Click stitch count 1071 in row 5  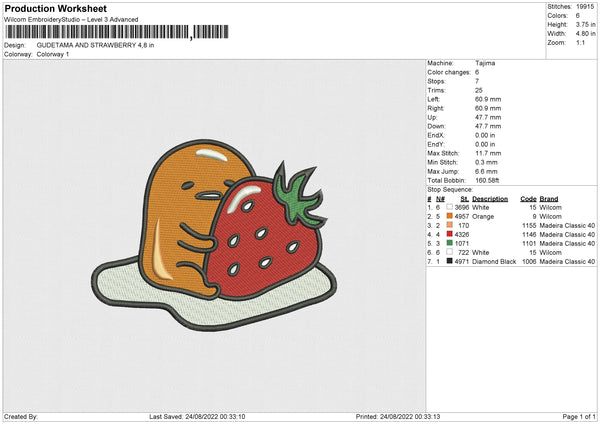click(462, 243)
